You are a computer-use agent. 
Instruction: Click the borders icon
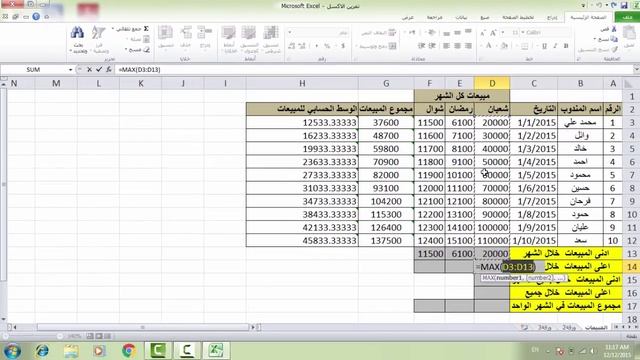[525, 46]
